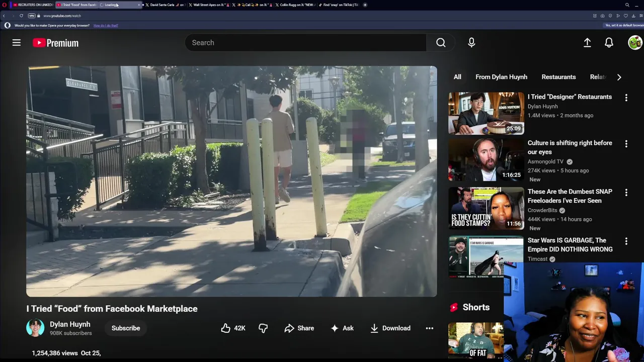Open more actions ellipsis under video
Image resolution: width=644 pixels, height=362 pixels.
(429, 328)
